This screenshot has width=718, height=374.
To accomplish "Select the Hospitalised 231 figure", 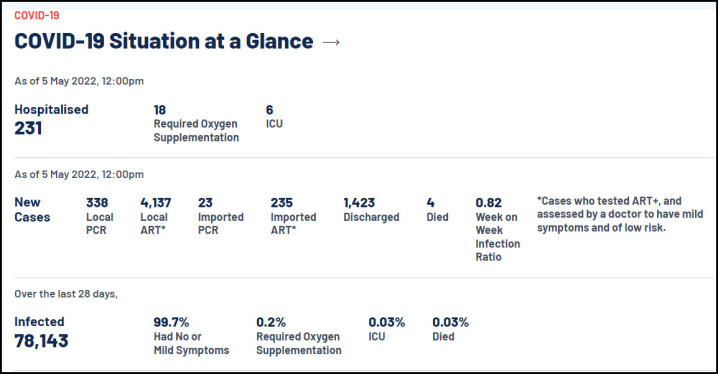I will click(x=51, y=120).
